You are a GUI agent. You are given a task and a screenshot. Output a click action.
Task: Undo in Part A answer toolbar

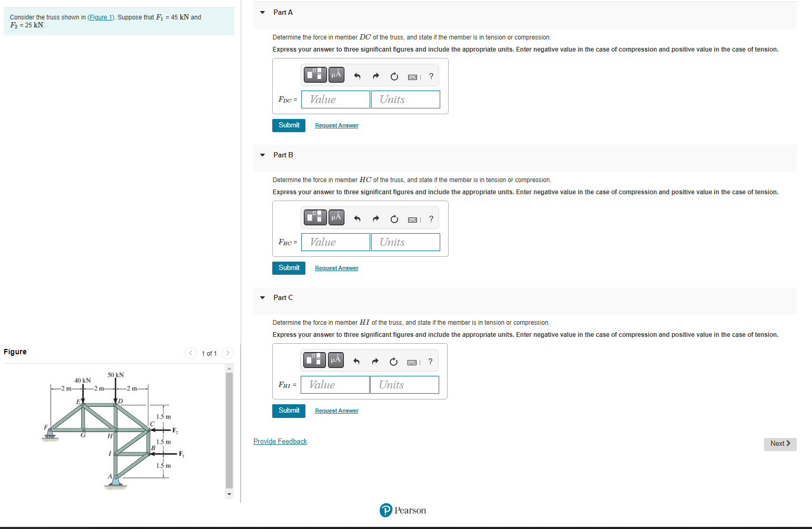pyautogui.click(x=357, y=76)
